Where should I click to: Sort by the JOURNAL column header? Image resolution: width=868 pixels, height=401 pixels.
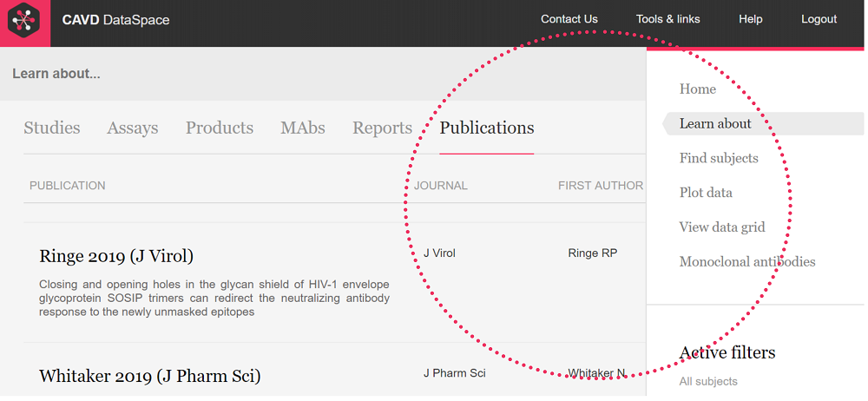(x=441, y=186)
